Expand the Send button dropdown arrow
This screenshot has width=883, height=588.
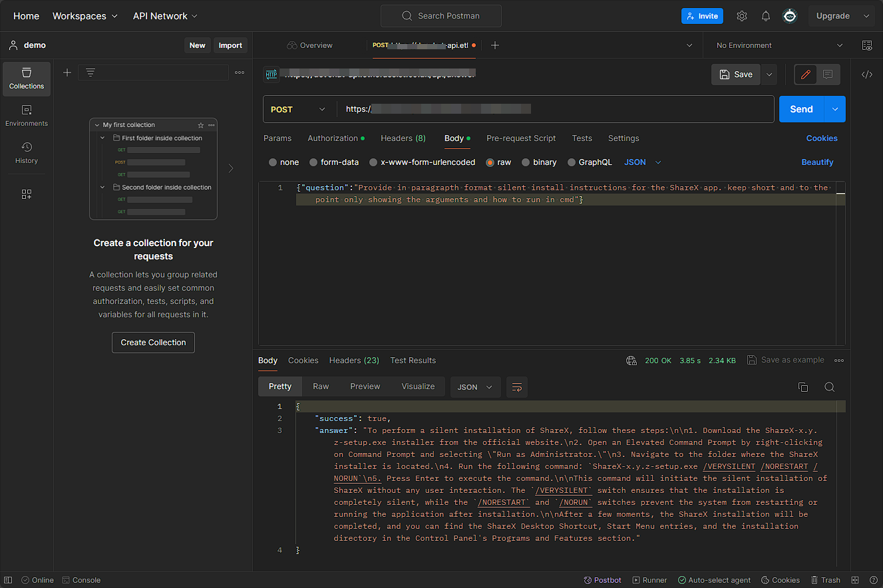click(x=834, y=109)
